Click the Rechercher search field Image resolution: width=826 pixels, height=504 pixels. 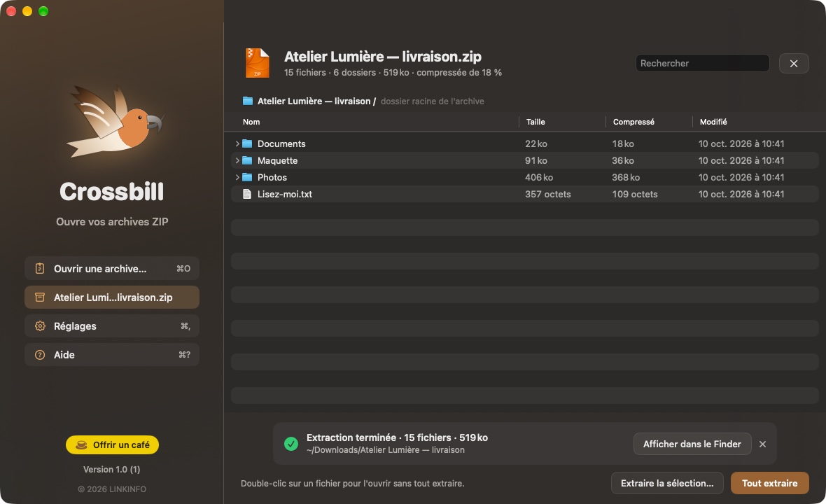pyautogui.click(x=702, y=63)
